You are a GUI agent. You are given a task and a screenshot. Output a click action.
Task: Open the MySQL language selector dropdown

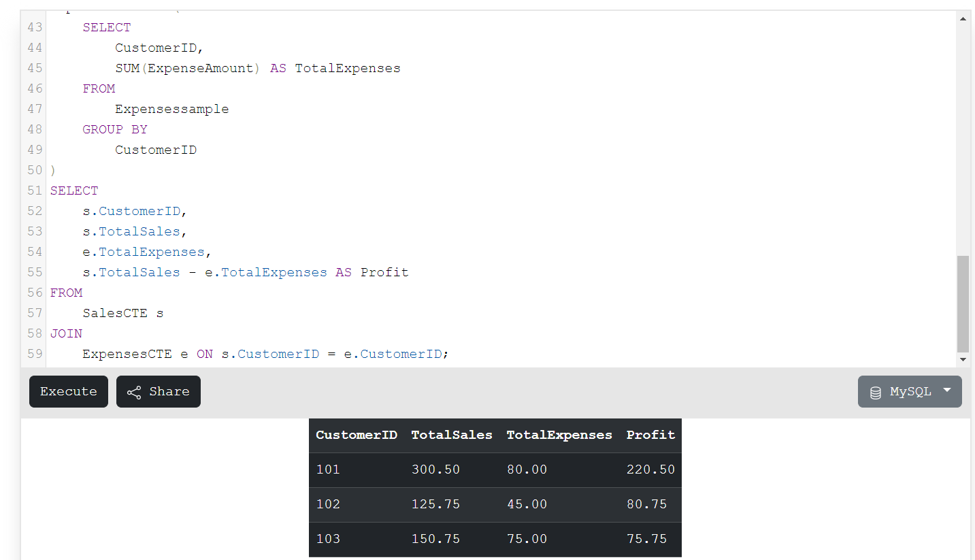point(910,391)
